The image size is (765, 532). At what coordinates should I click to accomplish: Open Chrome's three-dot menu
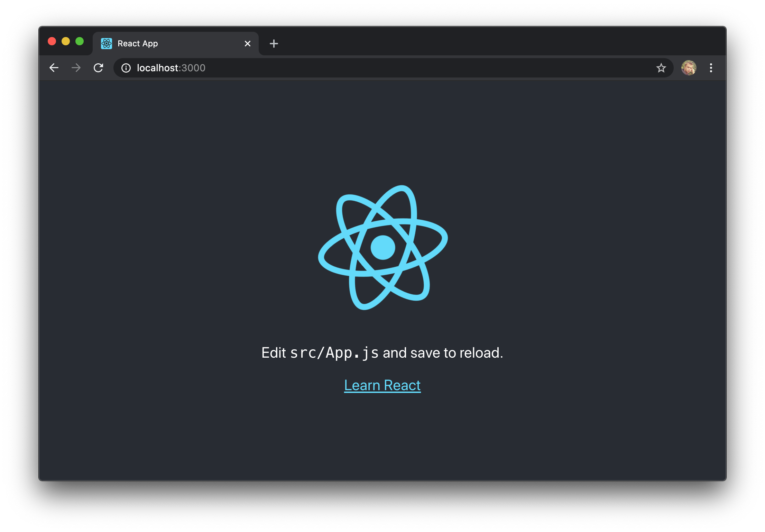[711, 68]
